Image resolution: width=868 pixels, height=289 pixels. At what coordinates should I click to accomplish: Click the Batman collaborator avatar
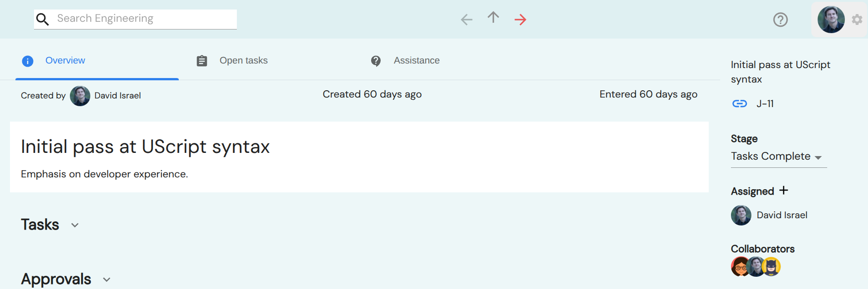(771, 267)
